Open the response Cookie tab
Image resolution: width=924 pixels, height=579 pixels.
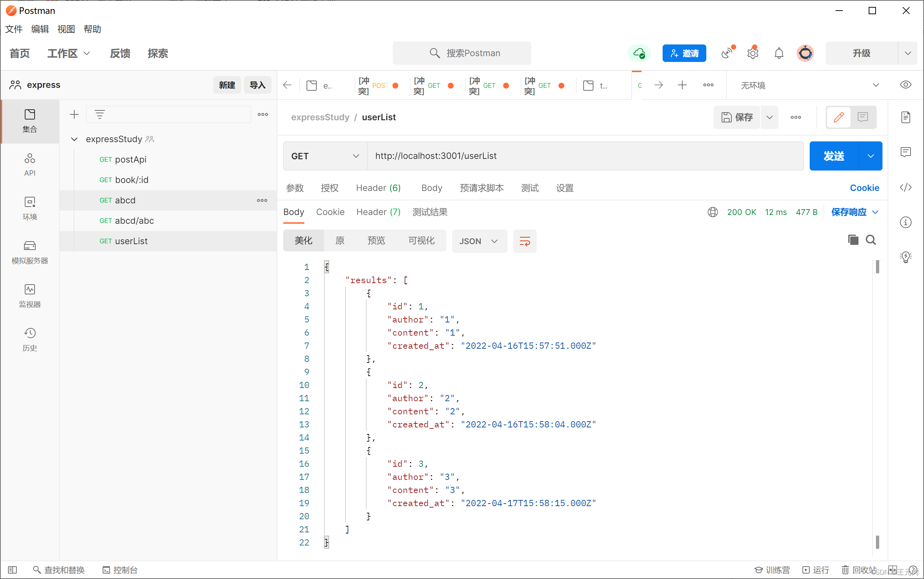[330, 212]
